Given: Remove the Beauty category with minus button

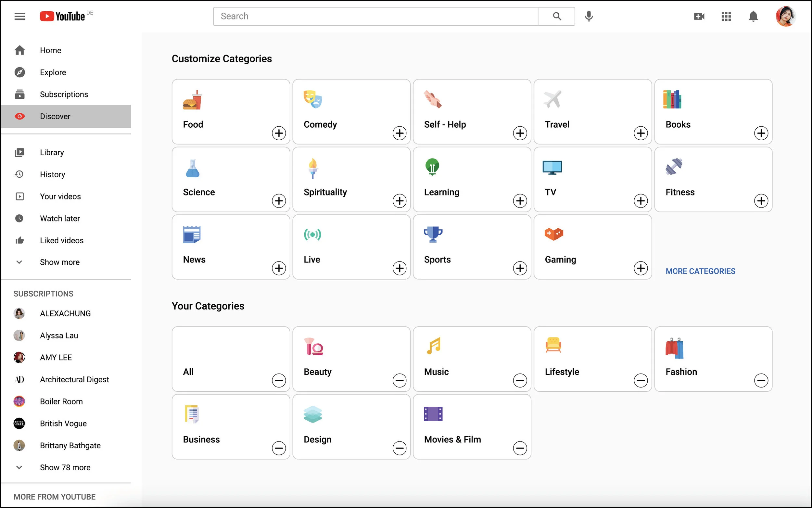Looking at the screenshot, I should pos(399,381).
